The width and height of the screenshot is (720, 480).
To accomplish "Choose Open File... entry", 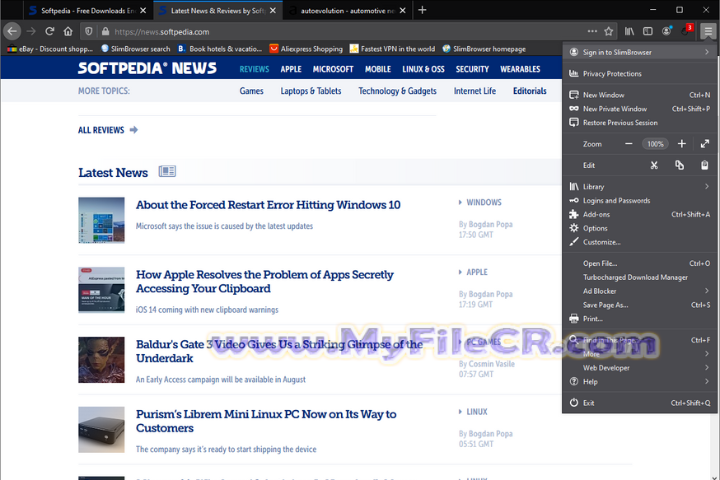I will (640, 264).
